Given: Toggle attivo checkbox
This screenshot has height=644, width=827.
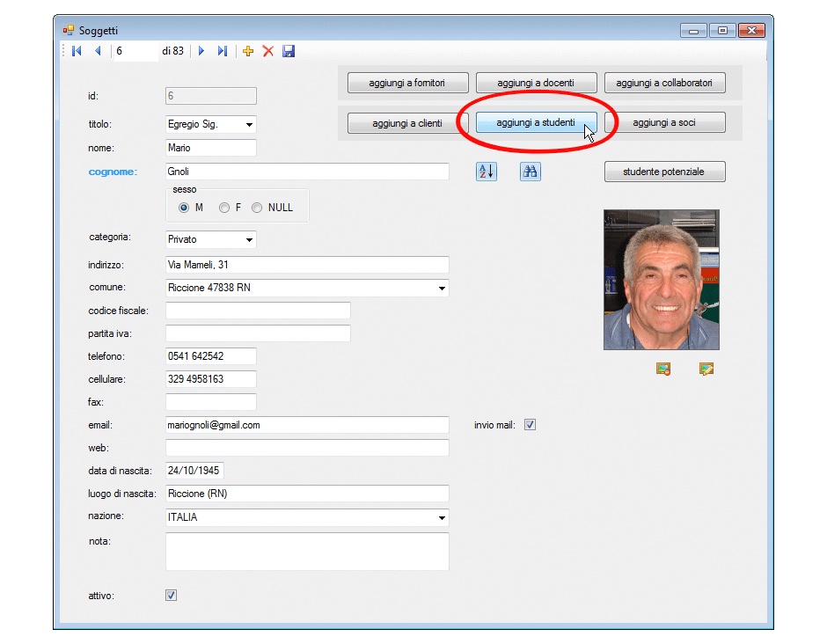Looking at the screenshot, I should [x=171, y=595].
